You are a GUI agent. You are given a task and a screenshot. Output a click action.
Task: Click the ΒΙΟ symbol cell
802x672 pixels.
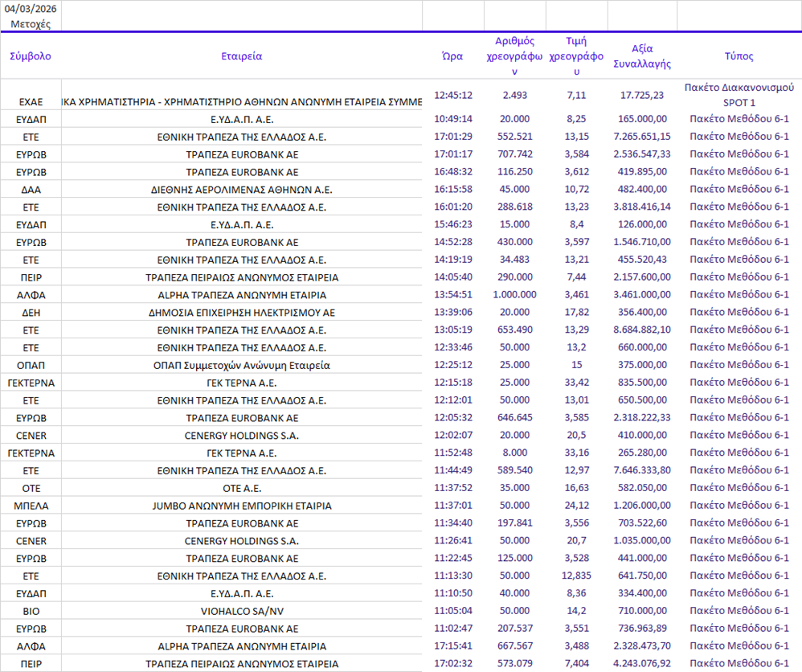31,611
